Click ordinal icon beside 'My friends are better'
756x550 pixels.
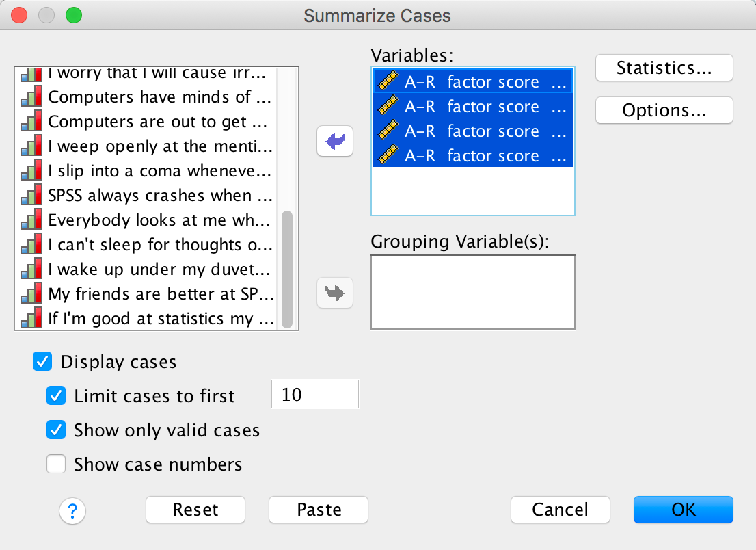pyautogui.click(x=31, y=295)
